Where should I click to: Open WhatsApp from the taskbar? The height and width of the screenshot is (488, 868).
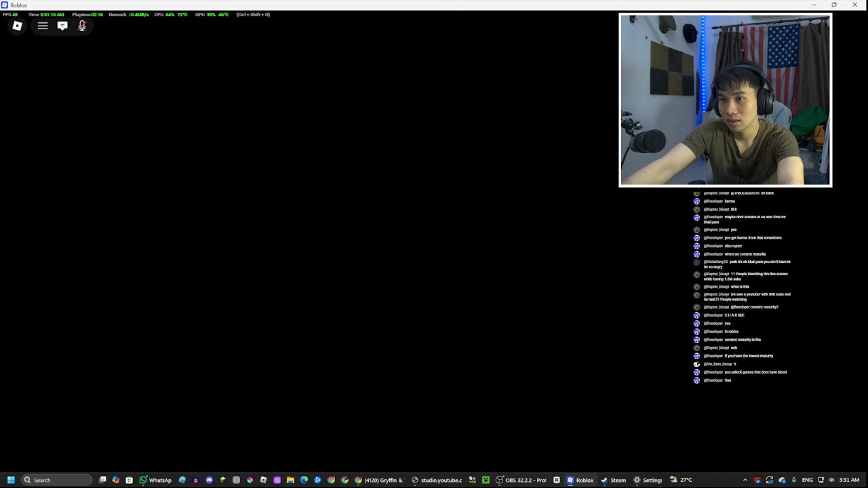point(155,480)
